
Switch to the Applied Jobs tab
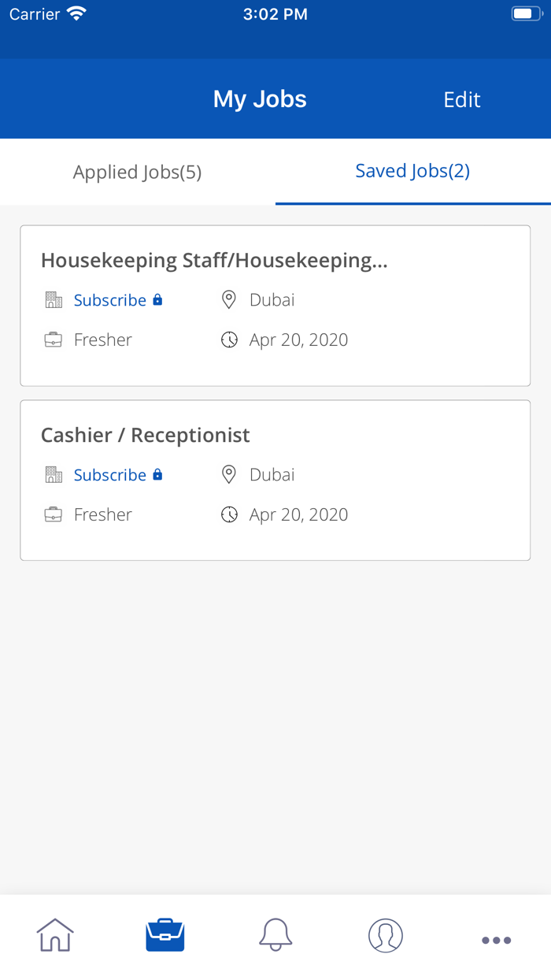[137, 171]
